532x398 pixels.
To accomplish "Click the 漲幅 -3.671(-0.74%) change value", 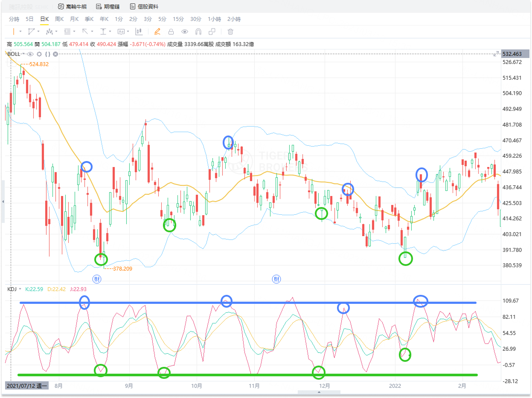I will [x=141, y=44].
